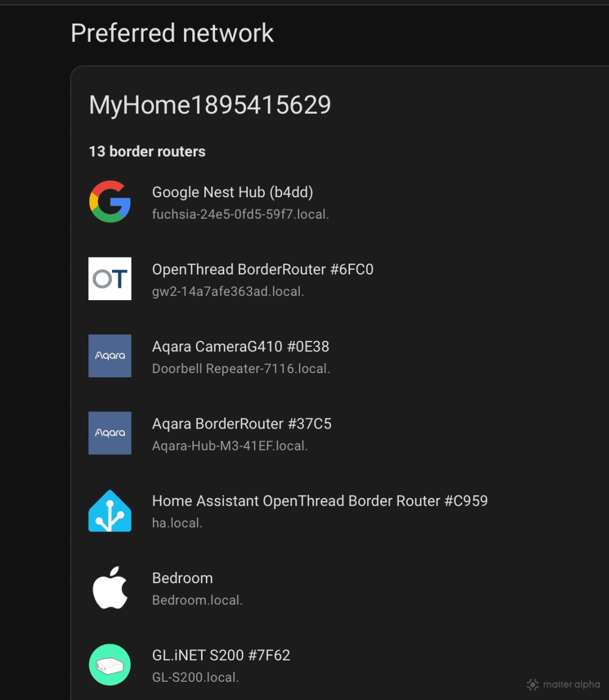
Task: Click the Bedroom border router entry
Action: tap(182, 578)
